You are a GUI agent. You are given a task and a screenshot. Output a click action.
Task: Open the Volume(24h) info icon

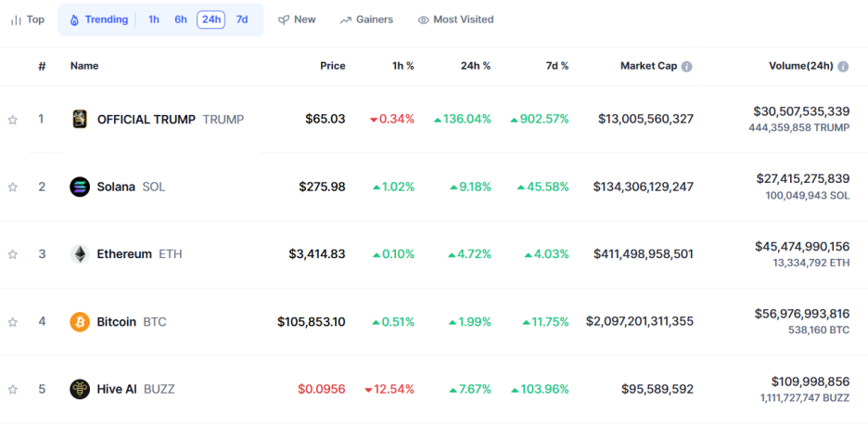[843, 67]
